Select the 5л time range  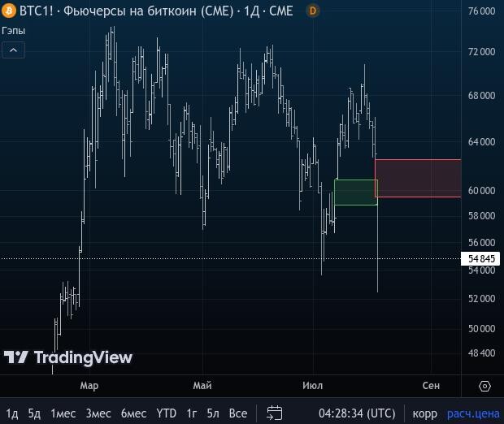click(213, 413)
